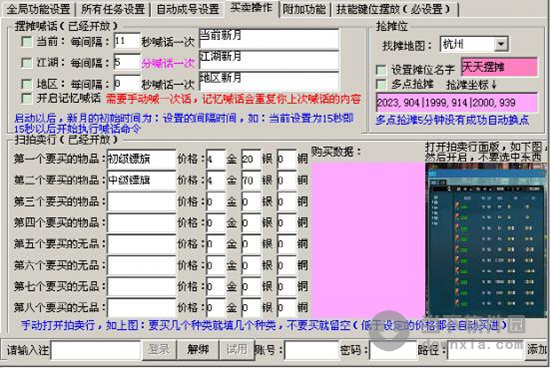
Task: Click second item gold price field
Action: [215, 180]
